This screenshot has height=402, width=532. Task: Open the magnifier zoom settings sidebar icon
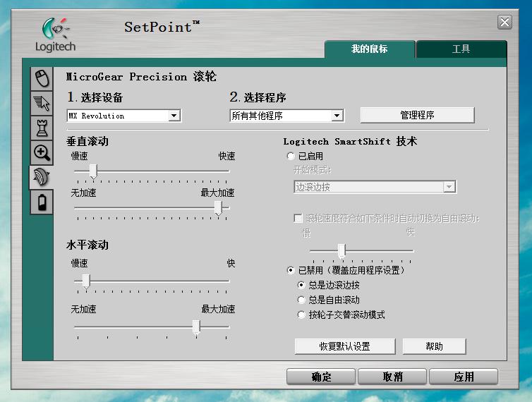(x=42, y=152)
